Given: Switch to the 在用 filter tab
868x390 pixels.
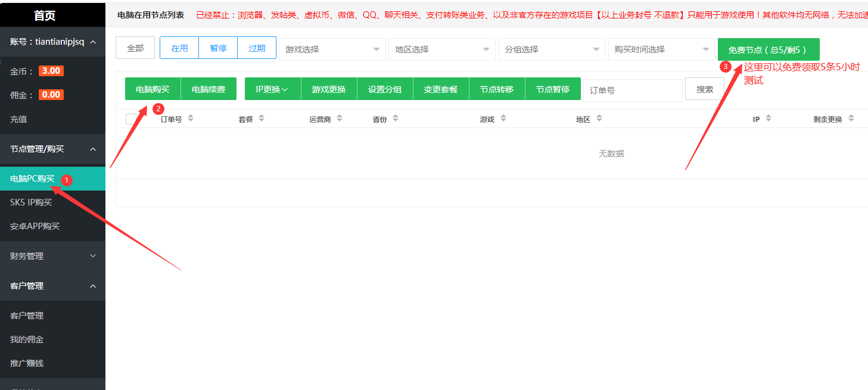Looking at the screenshot, I should click(x=179, y=49).
